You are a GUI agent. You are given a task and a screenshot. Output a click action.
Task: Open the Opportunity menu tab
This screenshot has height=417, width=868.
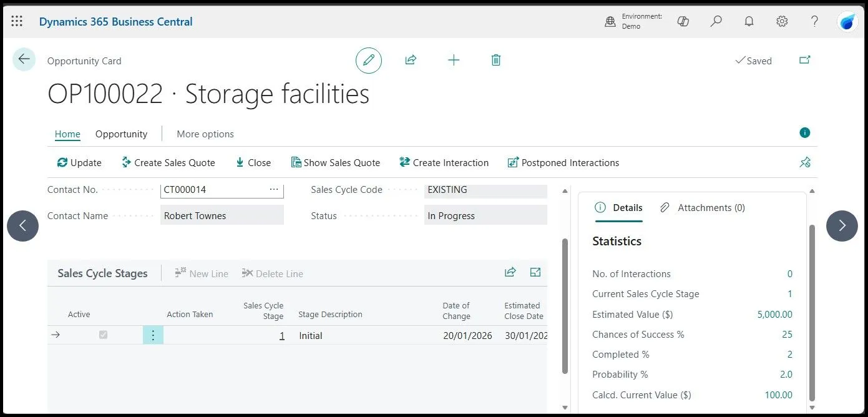121,134
